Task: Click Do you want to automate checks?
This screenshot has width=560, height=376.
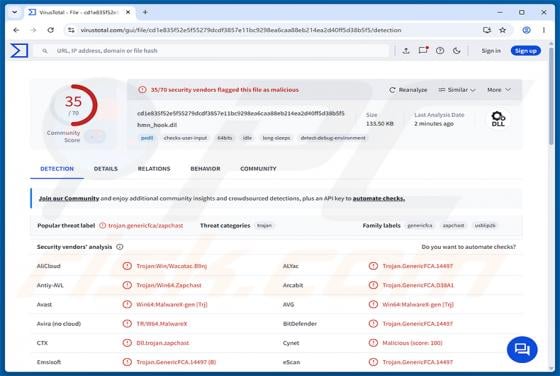Action: point(469,247)
